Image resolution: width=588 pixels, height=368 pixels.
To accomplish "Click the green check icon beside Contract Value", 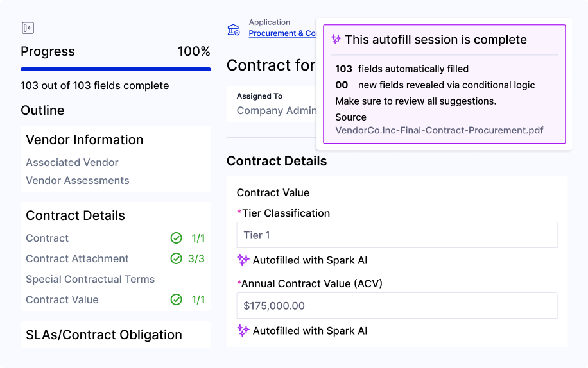I will (x=177, y=299).
